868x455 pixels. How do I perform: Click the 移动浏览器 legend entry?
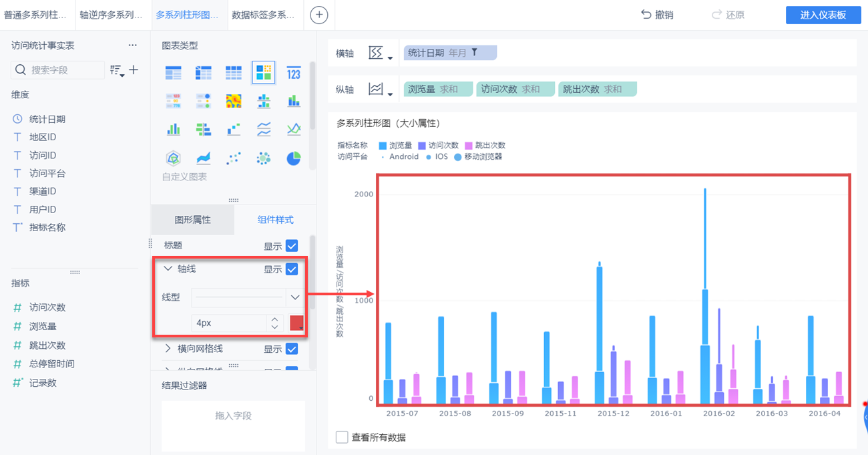point(478,157)
